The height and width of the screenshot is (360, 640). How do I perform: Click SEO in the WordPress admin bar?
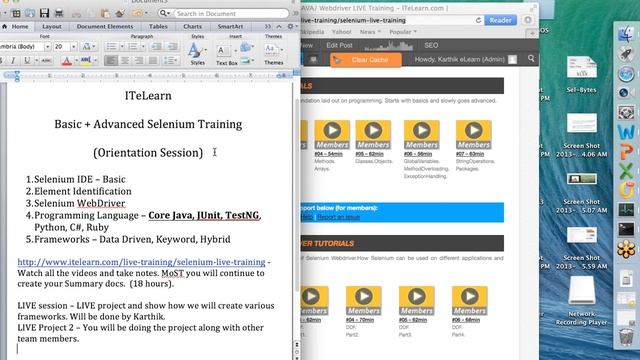click(x=431, y=45)
